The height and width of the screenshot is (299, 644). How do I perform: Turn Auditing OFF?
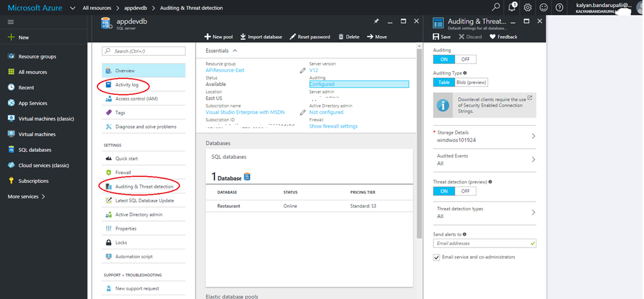465,59
